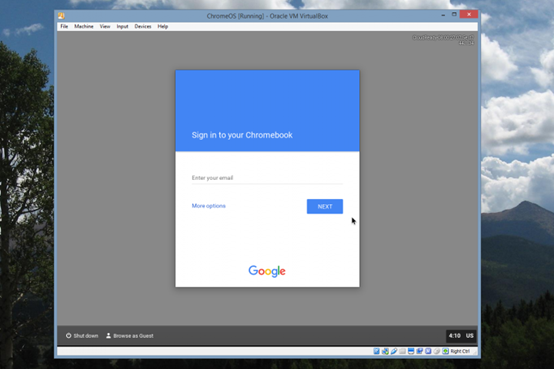
Task: Click the display status icon
Action: 411,351
